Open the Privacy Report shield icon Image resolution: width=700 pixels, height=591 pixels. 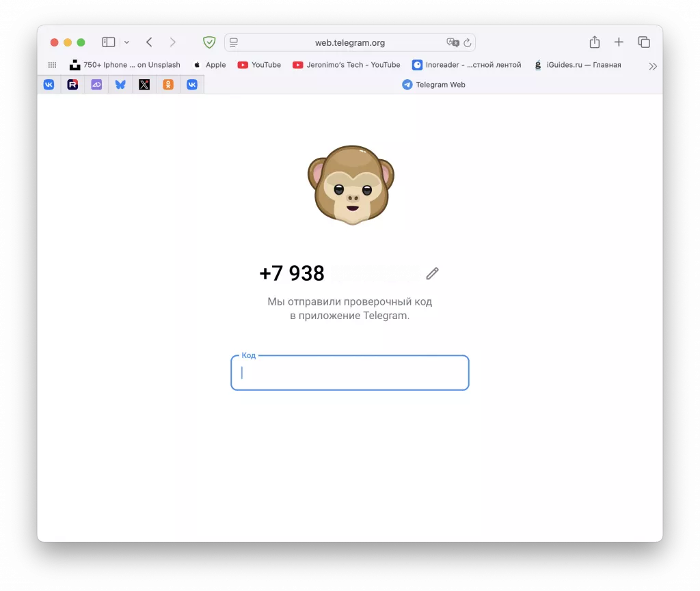(209, 42)
